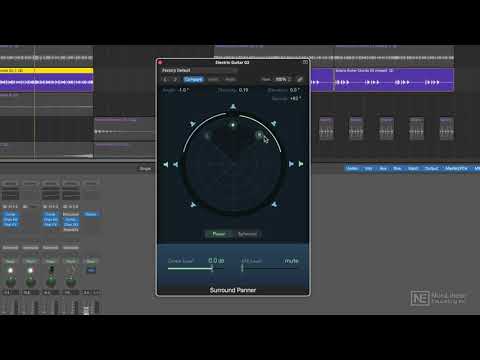Viewport: 480px width, 360px height.
Task: Click the Single view button in mixer
Action: tap(145, 169)
